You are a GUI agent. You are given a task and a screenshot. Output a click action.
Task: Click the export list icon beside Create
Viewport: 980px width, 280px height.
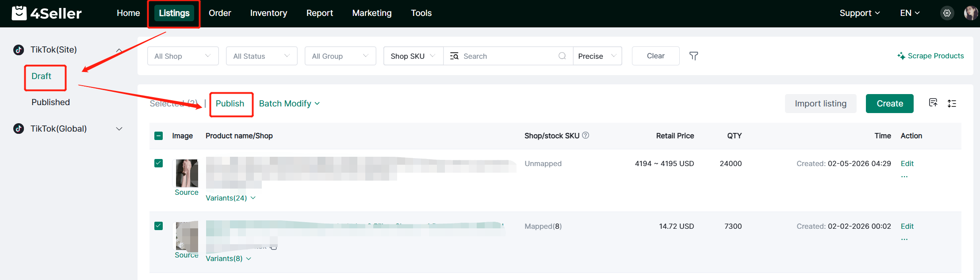[x=933, y=103]
